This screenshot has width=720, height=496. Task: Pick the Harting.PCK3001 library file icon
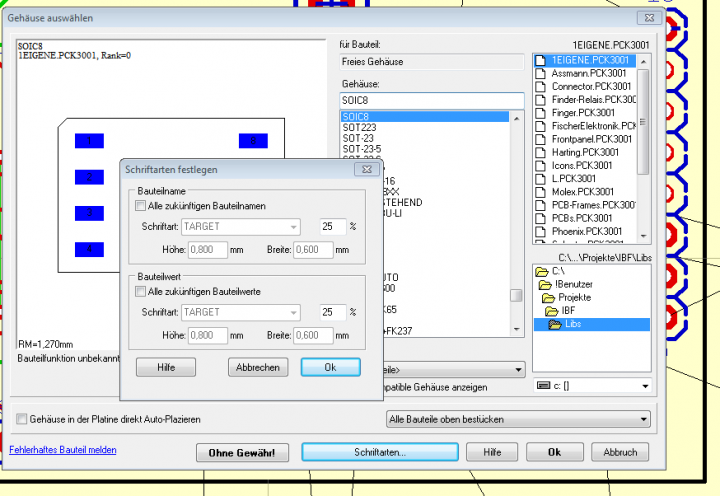tap(543, 152)
